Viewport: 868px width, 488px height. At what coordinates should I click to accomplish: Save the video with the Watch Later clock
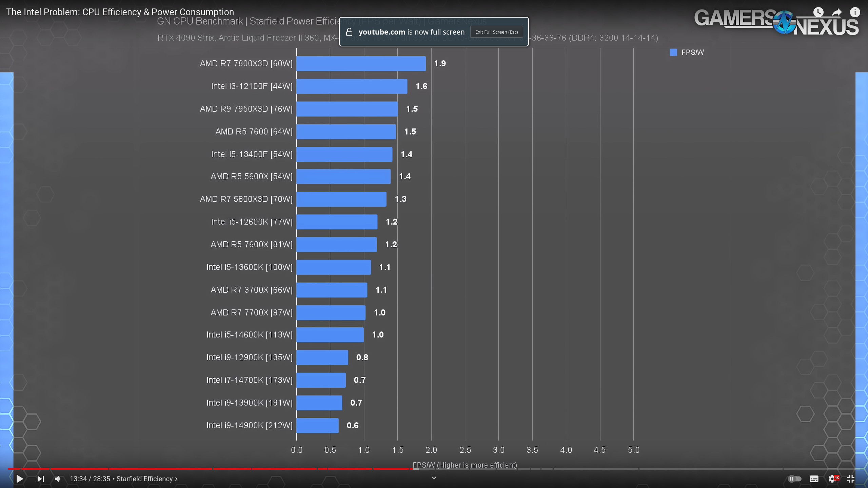818,12
